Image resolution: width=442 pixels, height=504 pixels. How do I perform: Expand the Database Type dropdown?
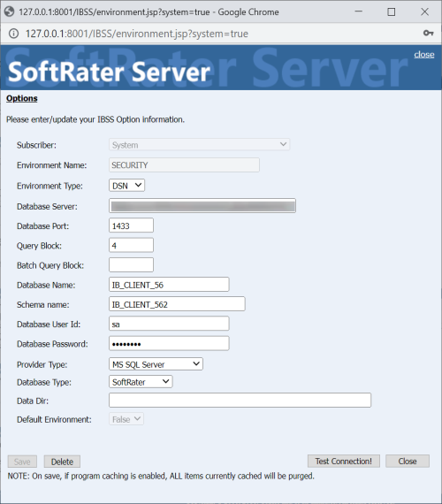(x=141, y=382)
